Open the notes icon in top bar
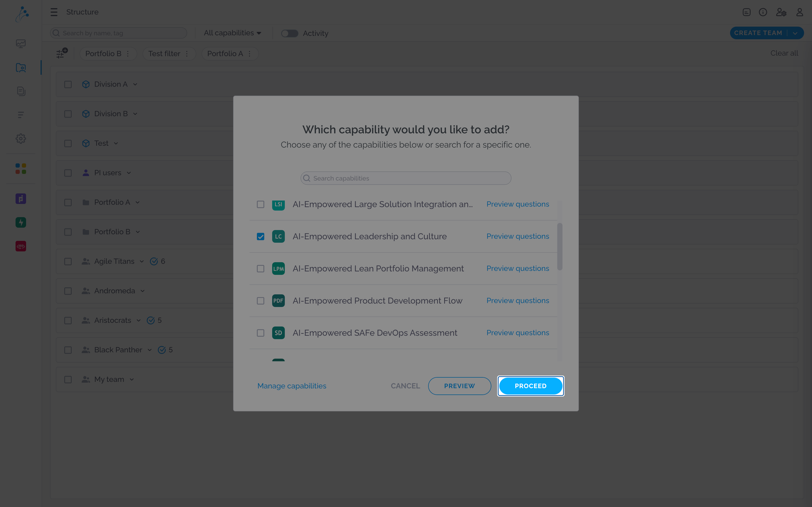 [747, 12]
